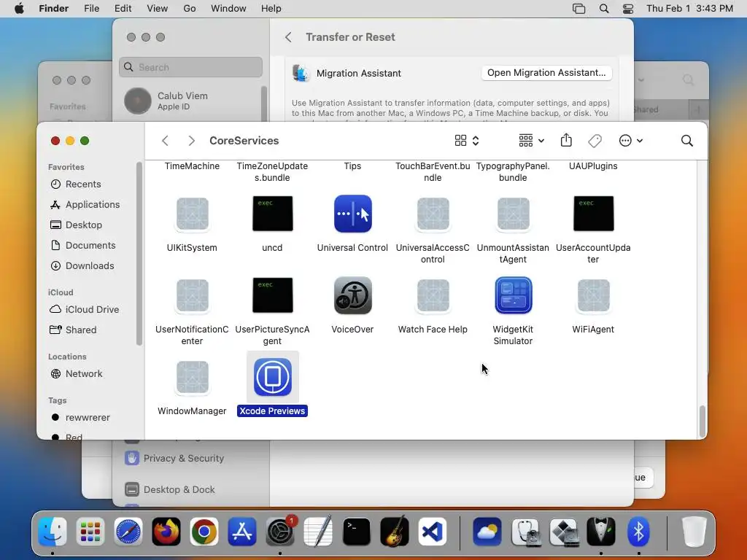The height and width of the screenshot is (560, 747).
Task: Open the Help menu
Action: 271,9
